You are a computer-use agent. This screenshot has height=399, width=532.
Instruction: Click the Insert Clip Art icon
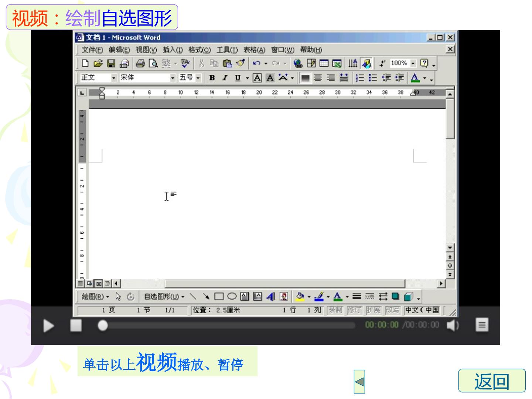point(284,297)
